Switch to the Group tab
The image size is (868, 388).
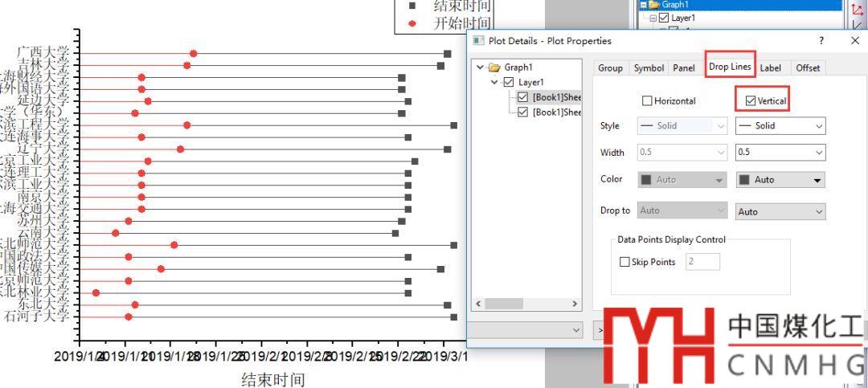tap(611, 67)
